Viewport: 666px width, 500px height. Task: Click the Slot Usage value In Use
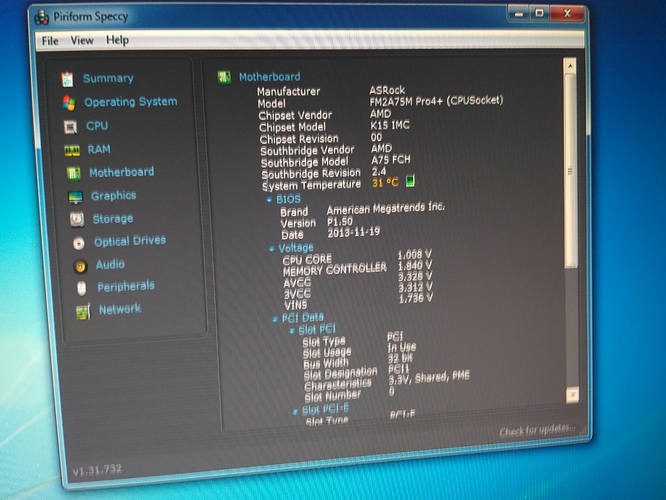pyautogui.click(x=402, y=348)
